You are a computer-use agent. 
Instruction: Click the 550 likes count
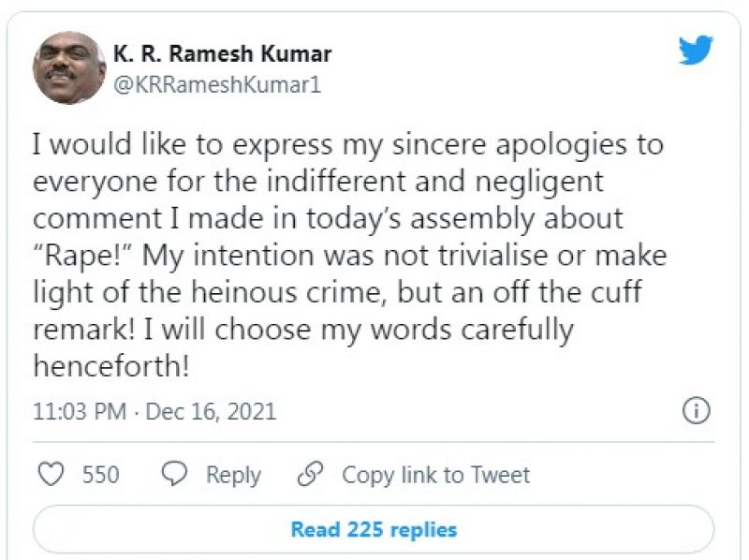pos(100,475)
